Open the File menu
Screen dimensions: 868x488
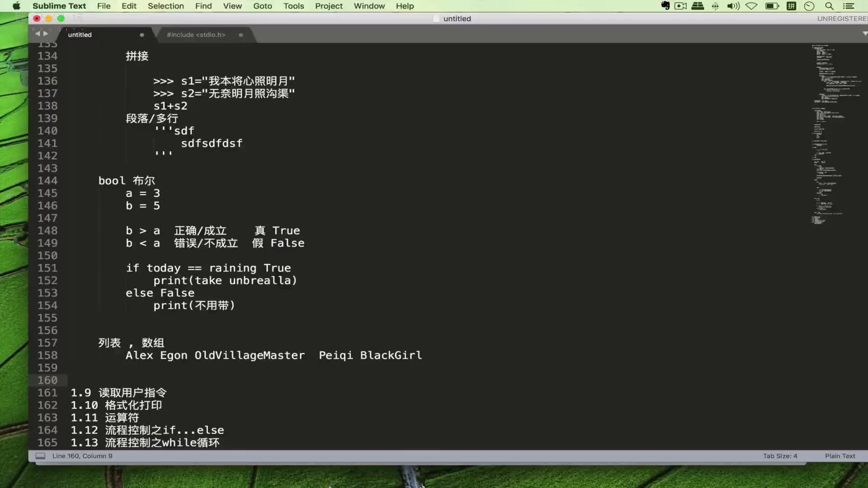[x=104, y=6]
